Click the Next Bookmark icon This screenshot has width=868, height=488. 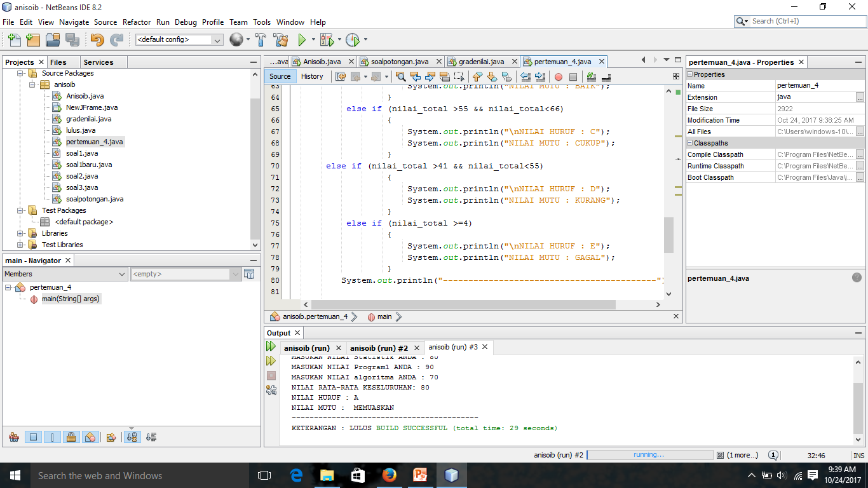click(491, 76)
